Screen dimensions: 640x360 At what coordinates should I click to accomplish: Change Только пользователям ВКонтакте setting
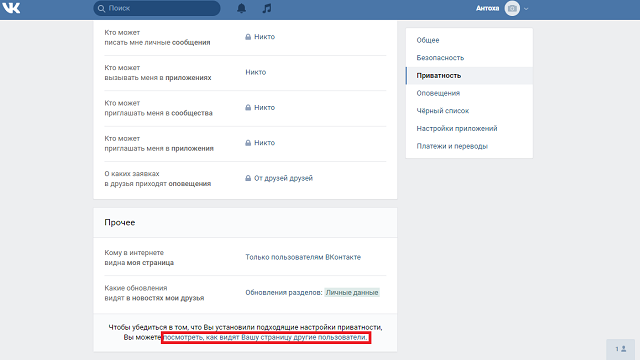coord(303,257)
